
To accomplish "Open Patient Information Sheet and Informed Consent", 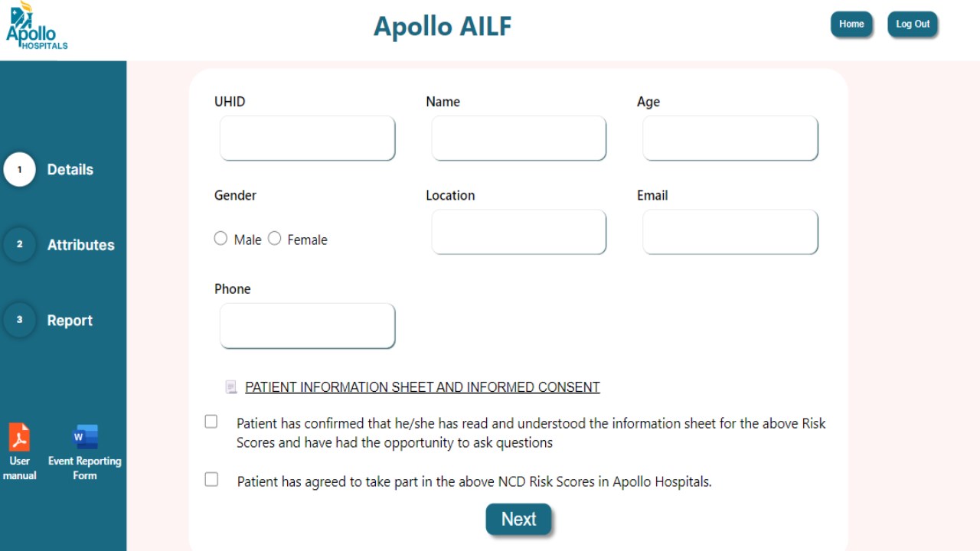I will pyautogui.click(x=423, y=387).
